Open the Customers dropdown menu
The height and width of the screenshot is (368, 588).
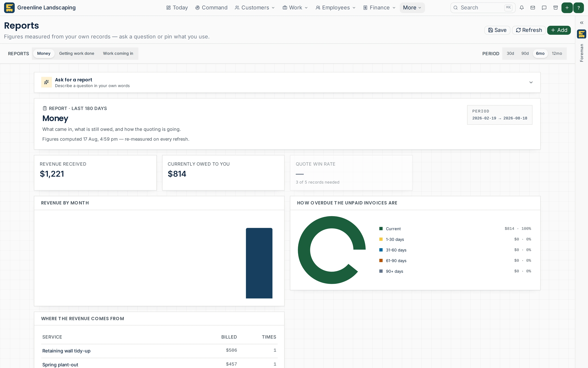point(255,8)
